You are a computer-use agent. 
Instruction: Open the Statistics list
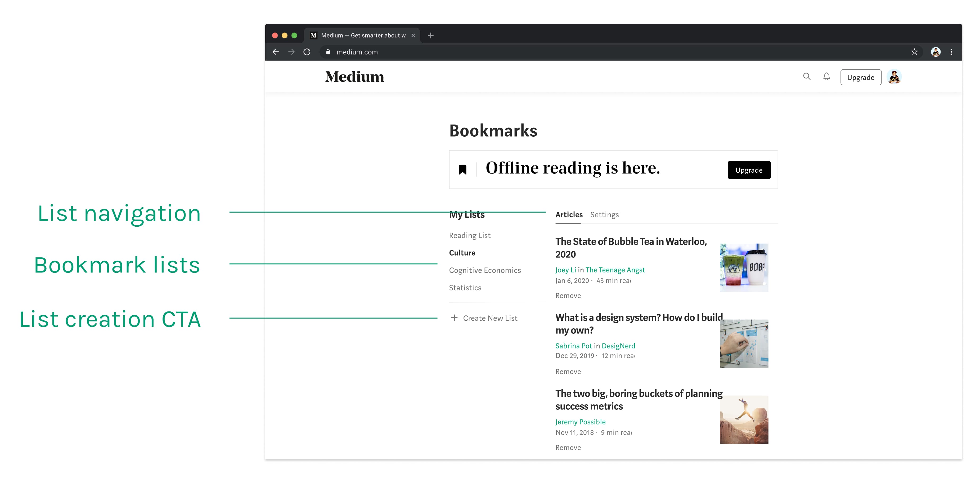[x=465, y=288]
